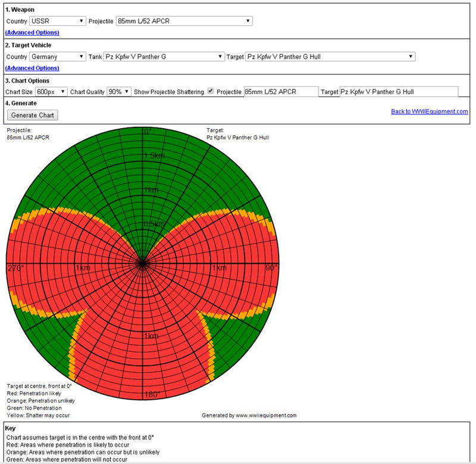
Task: Open the Target dropdown showing Panther G Hull
Action: [x=330, y=57]
